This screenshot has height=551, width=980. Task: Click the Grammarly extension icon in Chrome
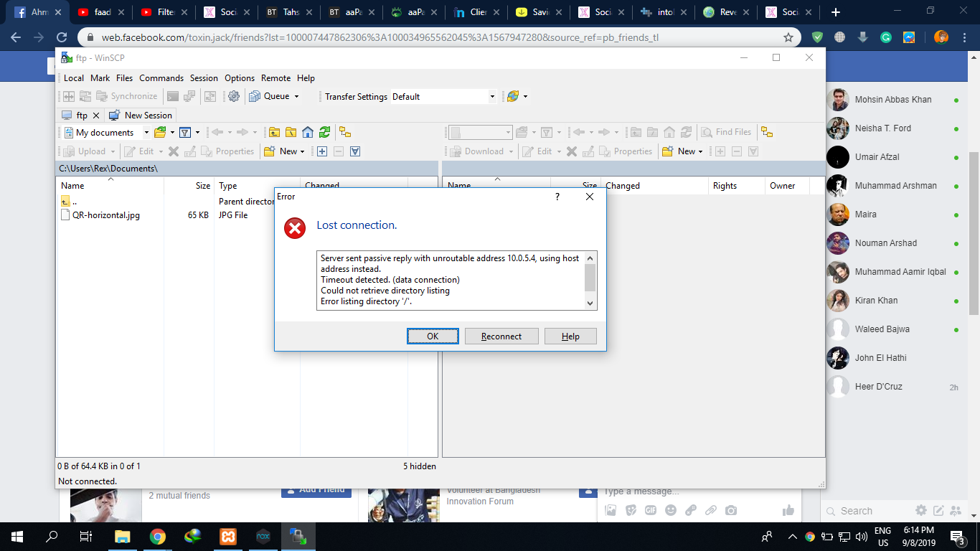[886, 37]
